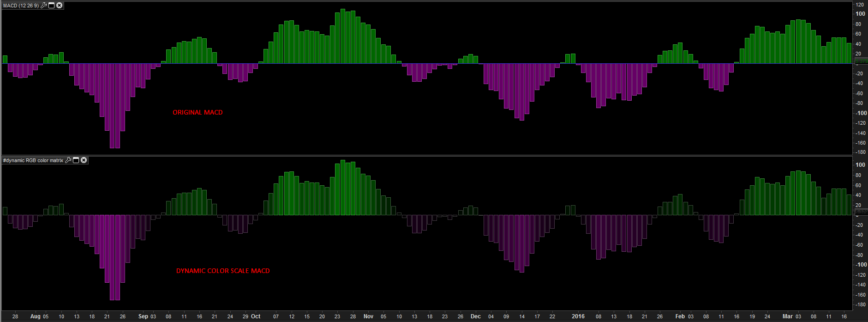
Task: Click the Nov label on the date axis
Action: click(368, 316)
